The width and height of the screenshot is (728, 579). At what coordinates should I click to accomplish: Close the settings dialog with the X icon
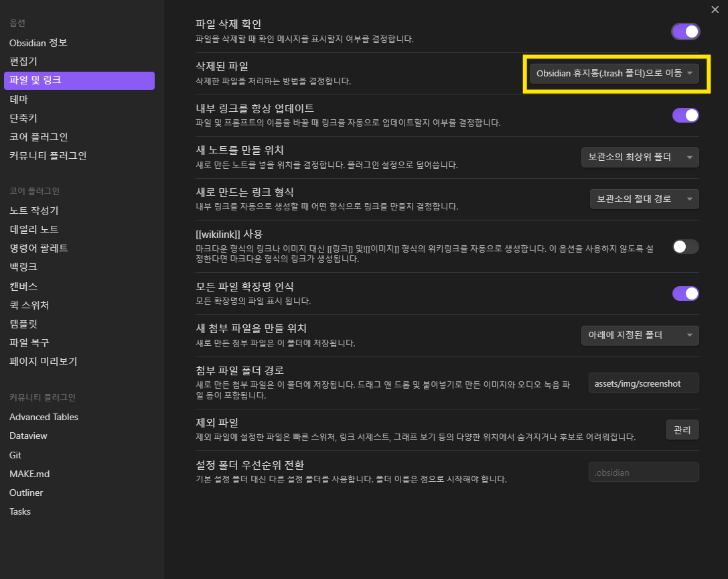point(715,10)
